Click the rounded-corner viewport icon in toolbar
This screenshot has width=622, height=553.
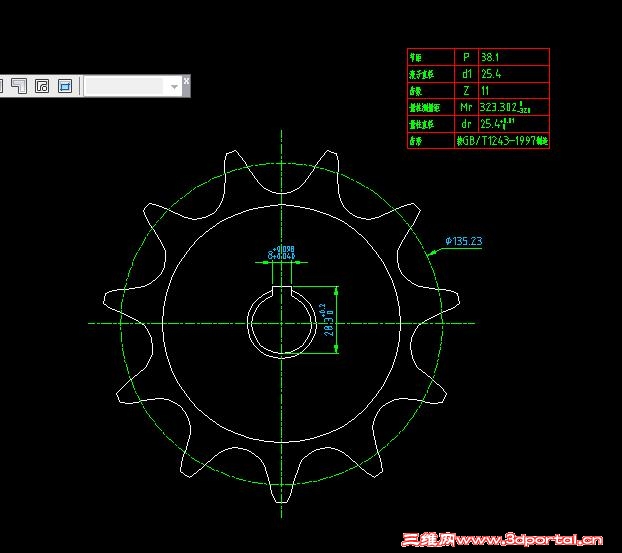pyautogui.click(x=42, y=86)
